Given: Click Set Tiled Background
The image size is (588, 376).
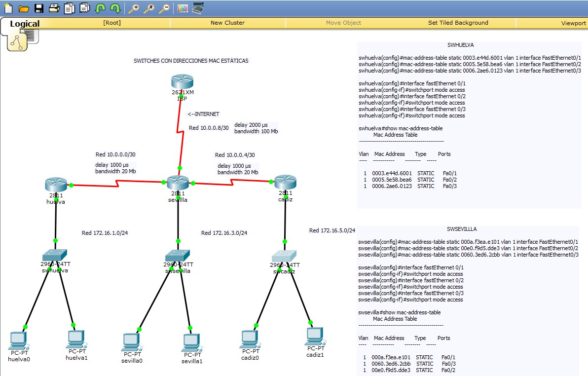Looking at the screenshot, I should (x=458, y=23).
